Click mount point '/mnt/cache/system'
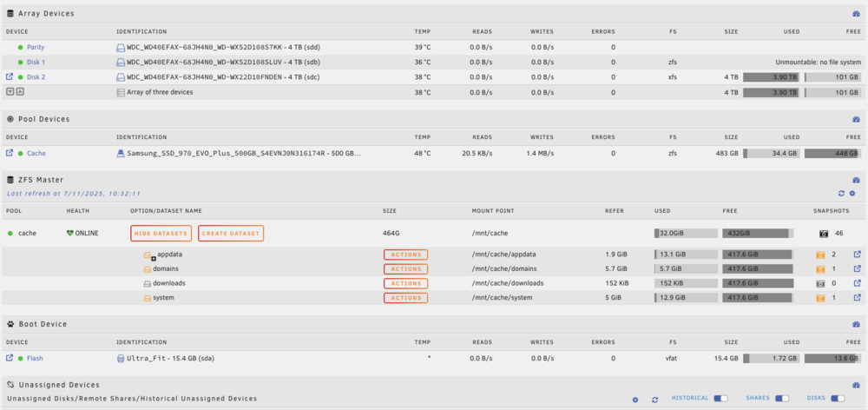868x410 pixels. point(502,298)
